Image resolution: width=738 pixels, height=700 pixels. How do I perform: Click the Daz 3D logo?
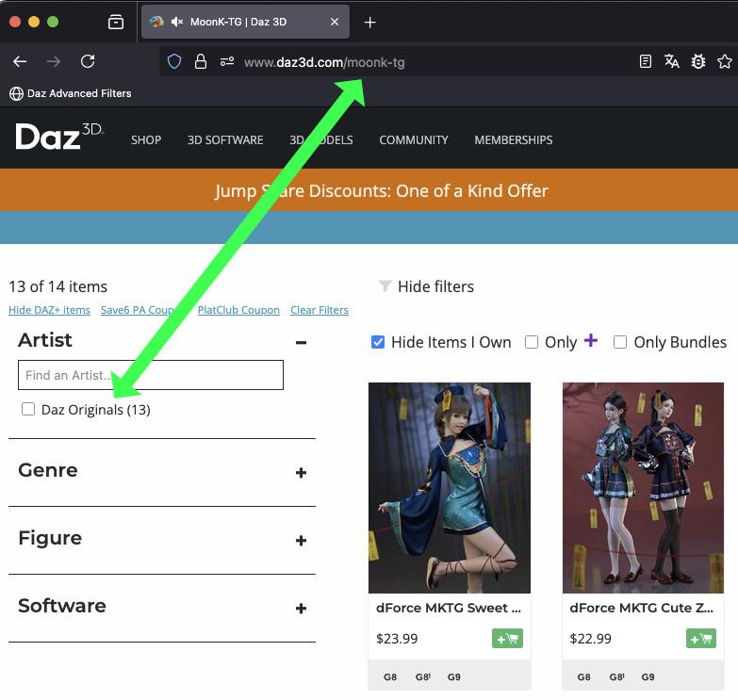coord(59,137)
